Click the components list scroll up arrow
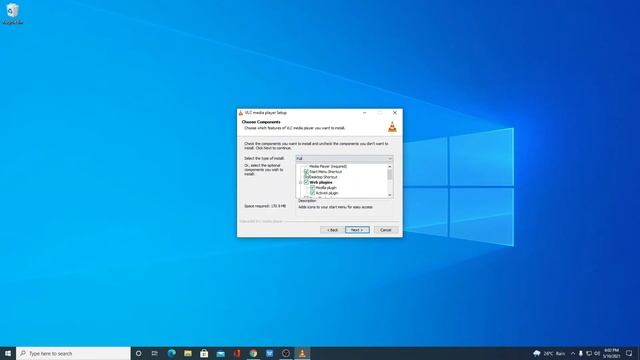 [390, 167]
